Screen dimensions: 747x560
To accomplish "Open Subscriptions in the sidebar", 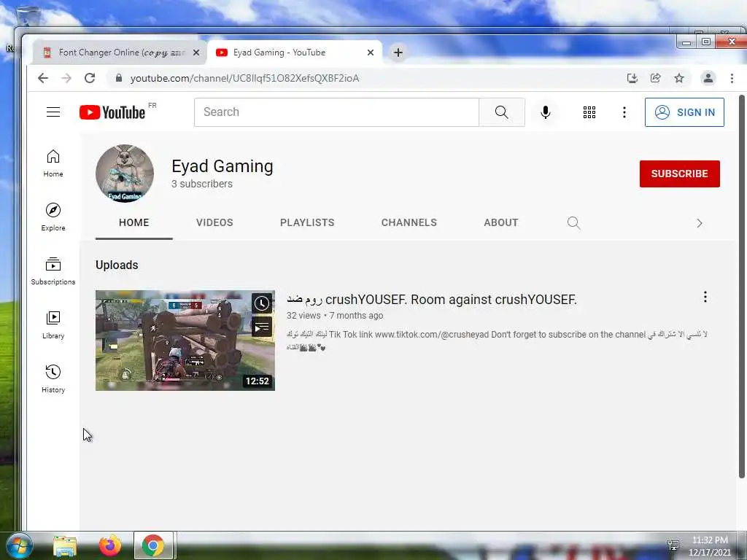I will click(x=53, y=271).
